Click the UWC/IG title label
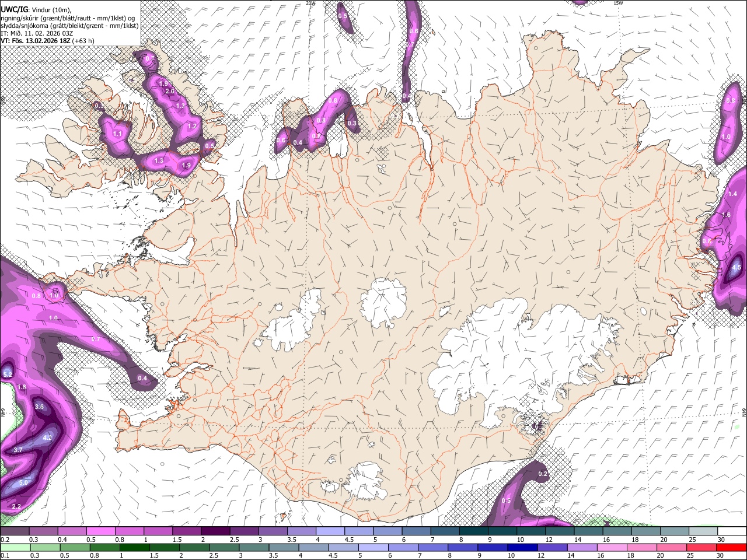This screenshot has width=747, height=560. tap(14, 9)
